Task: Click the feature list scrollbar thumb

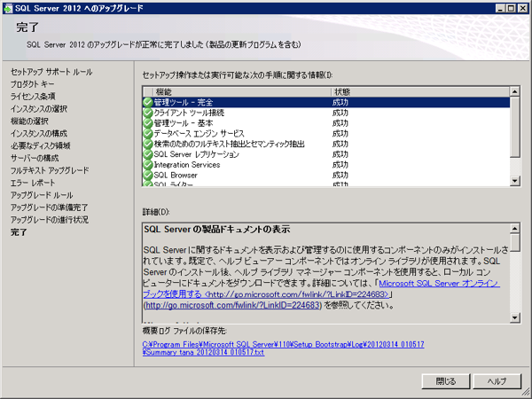Action: click(514, 127)
